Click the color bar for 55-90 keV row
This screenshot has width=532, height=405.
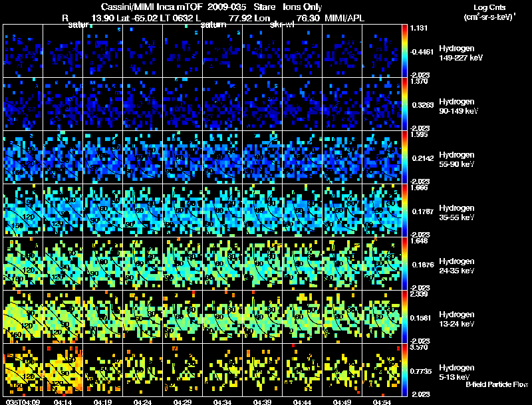pos(404,158)
